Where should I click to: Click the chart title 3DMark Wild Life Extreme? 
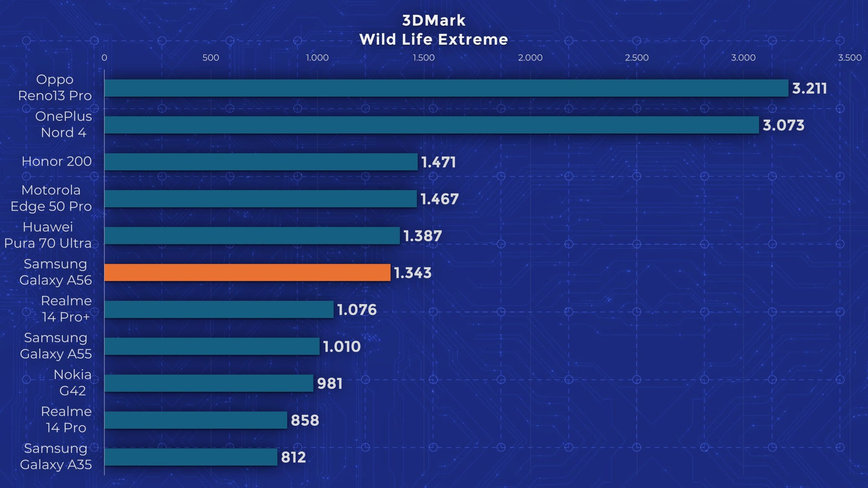434,30
